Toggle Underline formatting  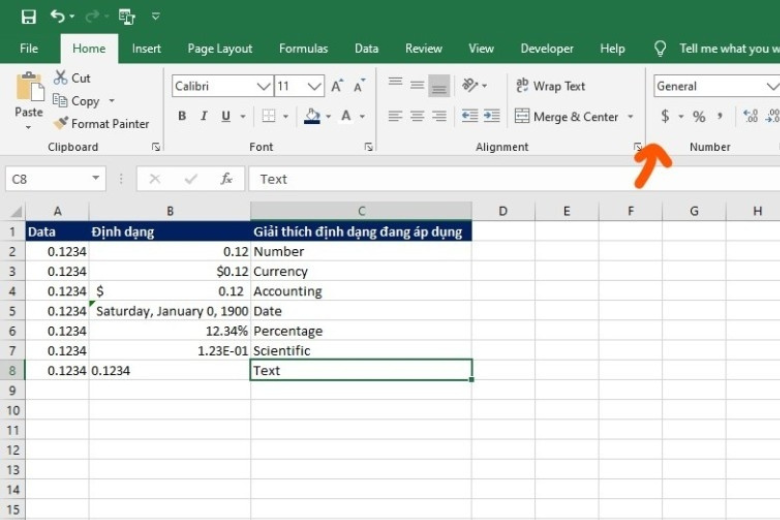[x=226, y=116]
